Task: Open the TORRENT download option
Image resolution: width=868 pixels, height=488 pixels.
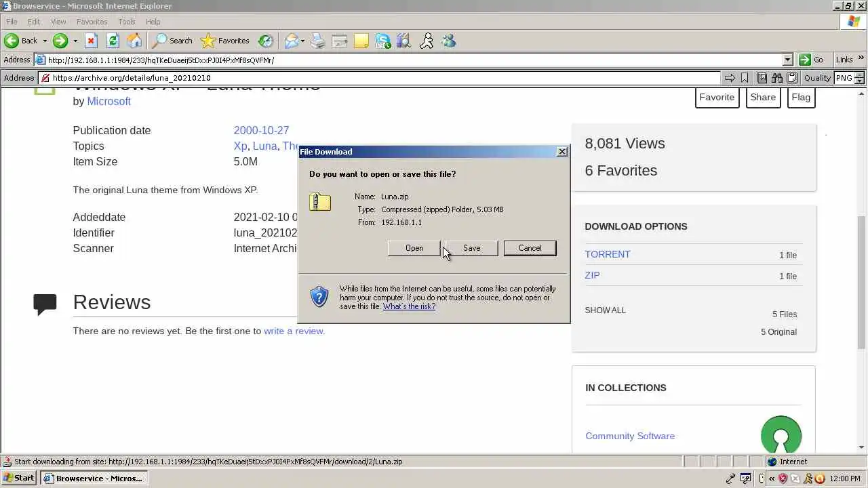Action: (x=608, y=254)
